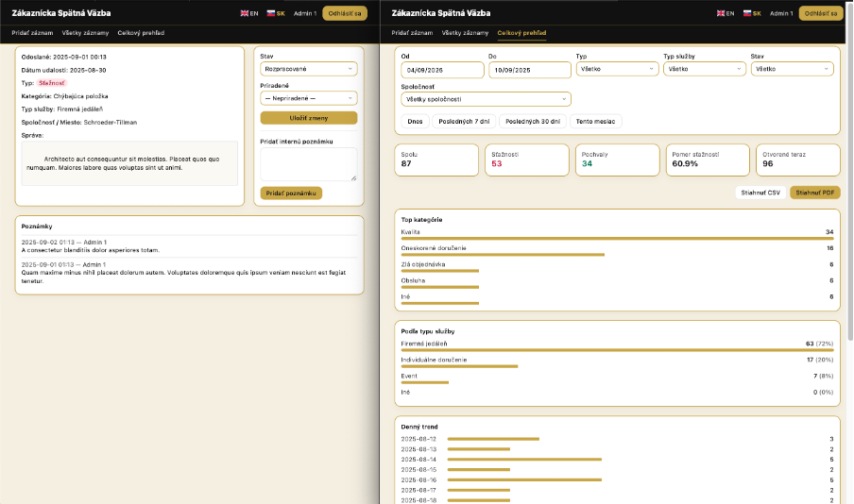The height and width of the screenshot is (504, 854).
Task: Click the note dated 2025-09-01 01:13
Action: point(189,273)
